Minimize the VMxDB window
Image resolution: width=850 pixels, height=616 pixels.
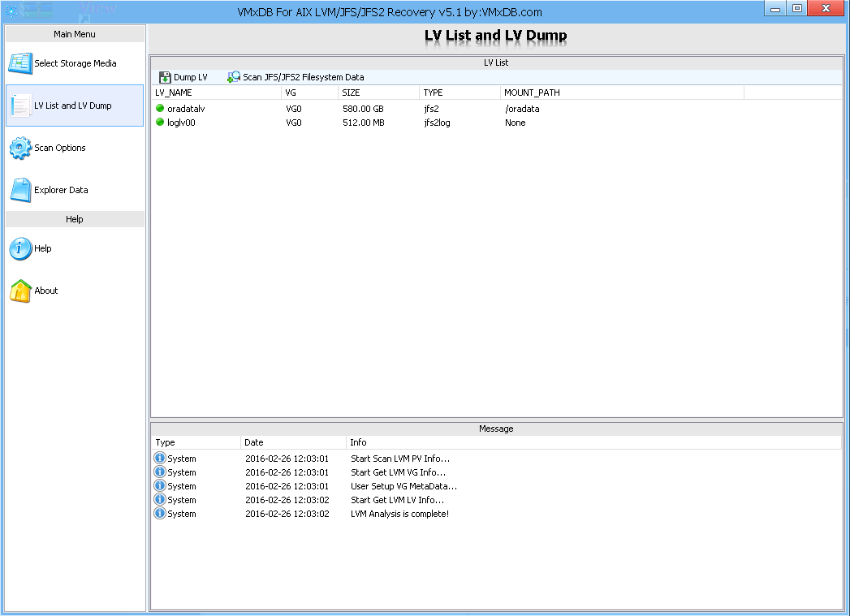pyautogui.click(x=775, y=8)
